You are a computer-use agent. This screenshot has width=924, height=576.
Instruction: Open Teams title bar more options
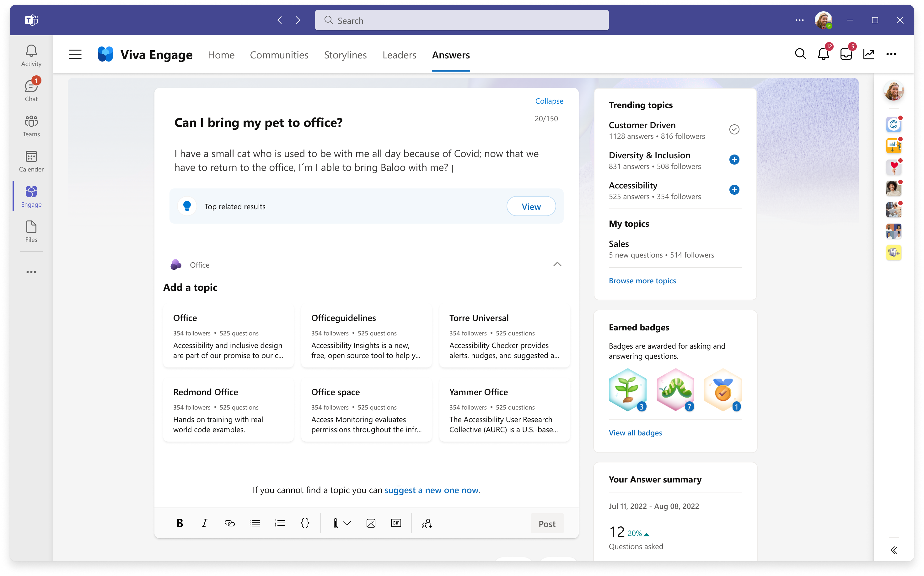coord(799,20)
